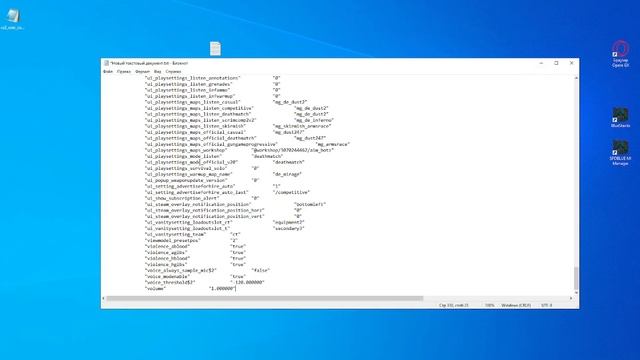Click the vertical scrollbar thumb

(x=576, y=278)
